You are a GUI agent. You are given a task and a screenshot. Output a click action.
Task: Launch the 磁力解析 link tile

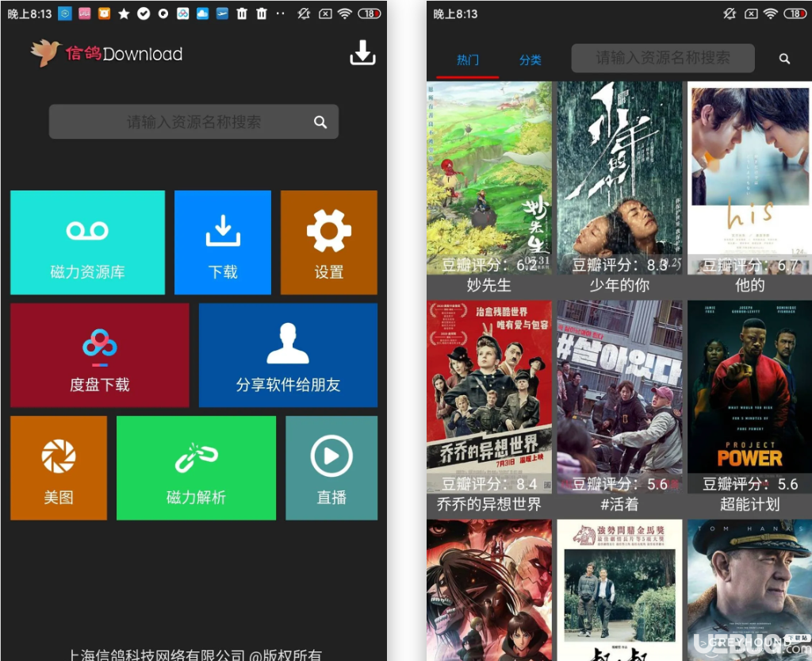(x=197, y=467)
